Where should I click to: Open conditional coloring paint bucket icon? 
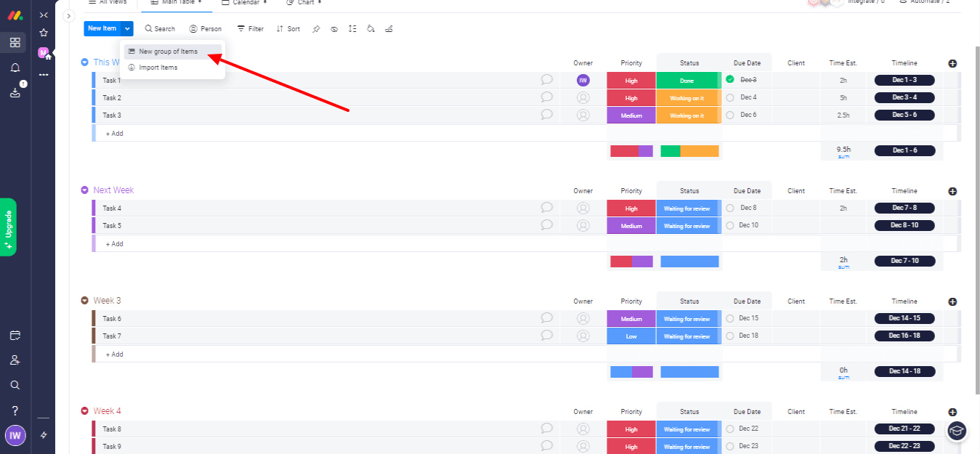tap(370, 29)
